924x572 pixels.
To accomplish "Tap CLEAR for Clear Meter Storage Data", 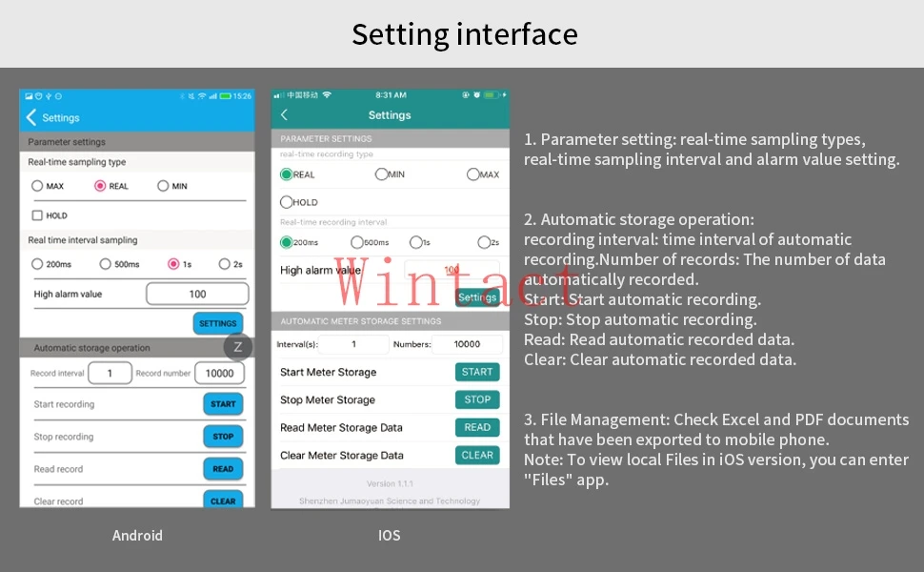I will pos(477,456).
